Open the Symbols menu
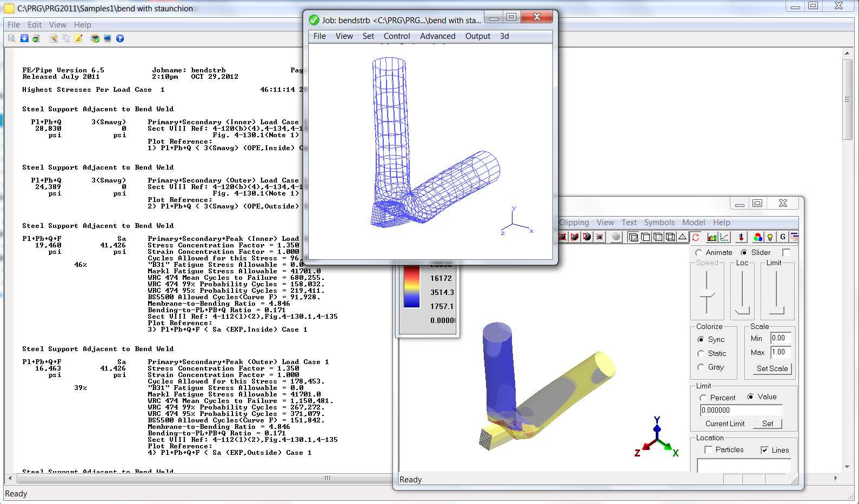 point(659,223)
